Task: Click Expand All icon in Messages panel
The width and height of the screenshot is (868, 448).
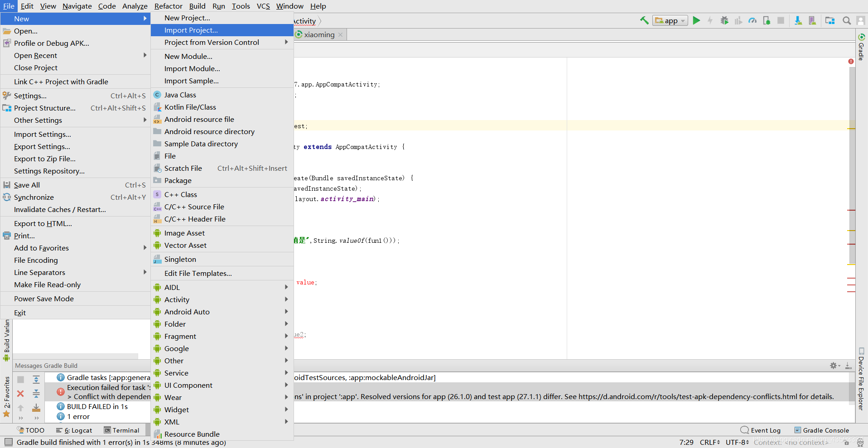Action: pos(36,379)
